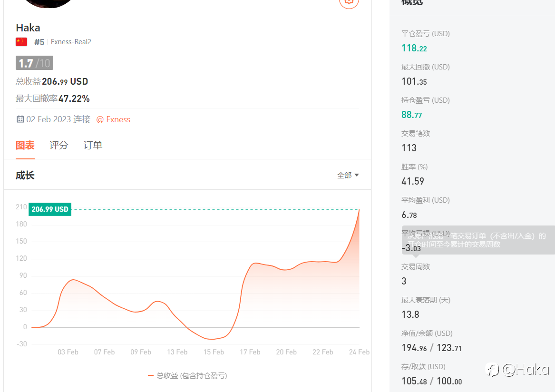The image size is (555, 392).
Task: Click the 206.99 USD chart value tag
Action: pyautogui.click(x=50, y=209)
